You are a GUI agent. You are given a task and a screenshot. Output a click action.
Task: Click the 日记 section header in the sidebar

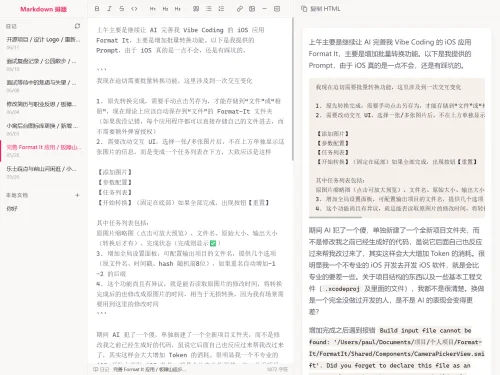(11, 26)
